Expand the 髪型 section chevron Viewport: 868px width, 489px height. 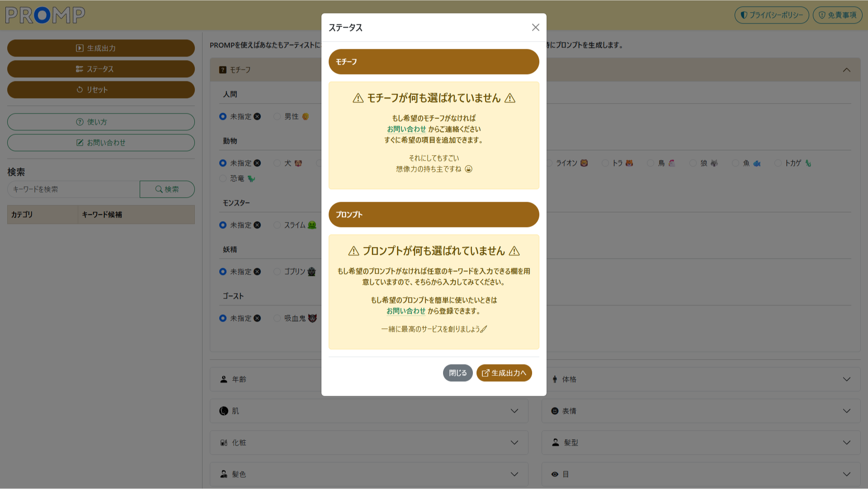(847, 443)
